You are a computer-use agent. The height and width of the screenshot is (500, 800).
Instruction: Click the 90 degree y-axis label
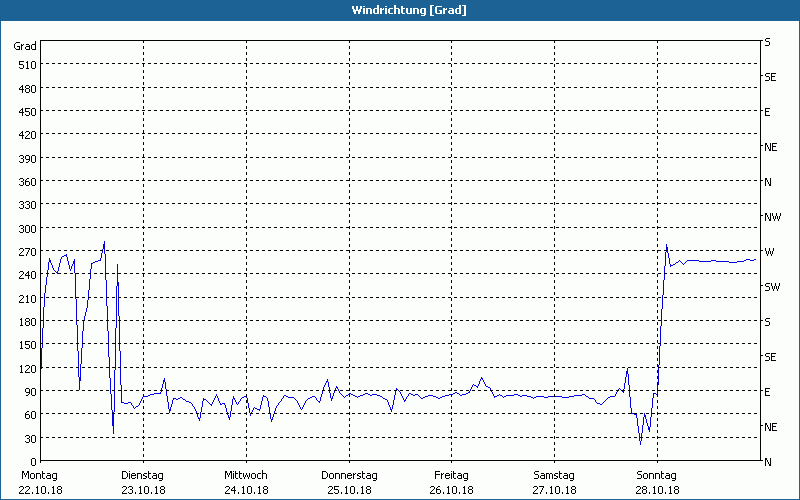[x=30, y=392]
